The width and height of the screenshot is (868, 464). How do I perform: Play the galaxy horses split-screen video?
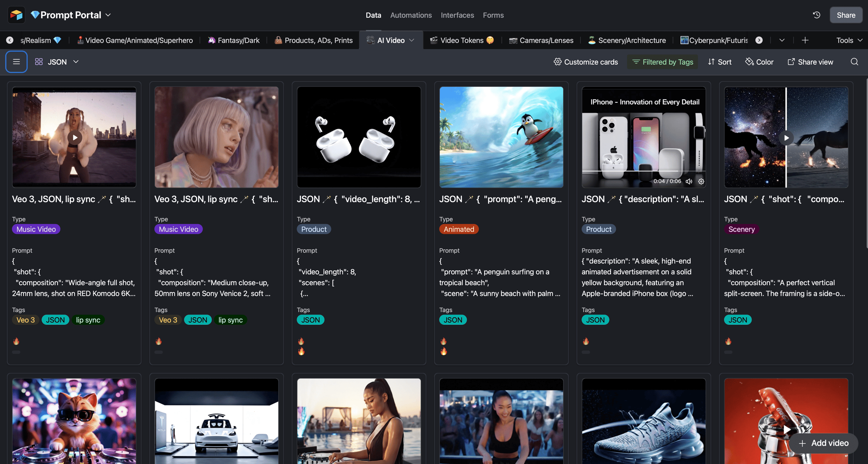pos(786,138)
